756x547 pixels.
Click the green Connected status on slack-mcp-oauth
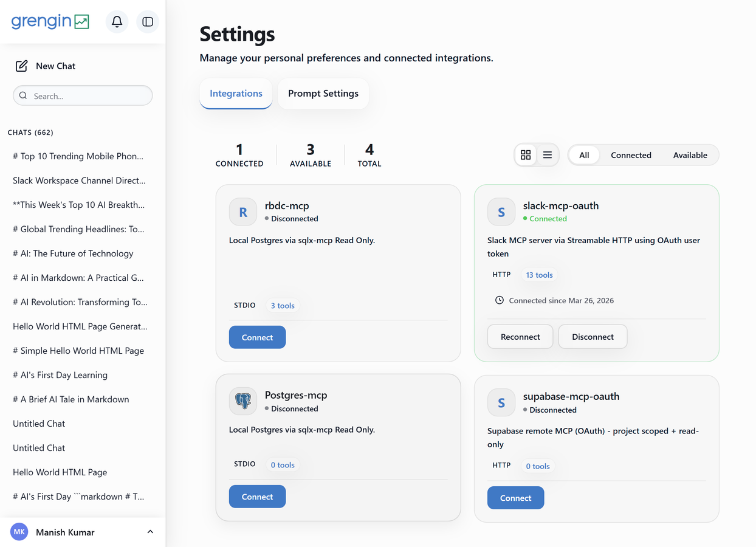point(545,219)
